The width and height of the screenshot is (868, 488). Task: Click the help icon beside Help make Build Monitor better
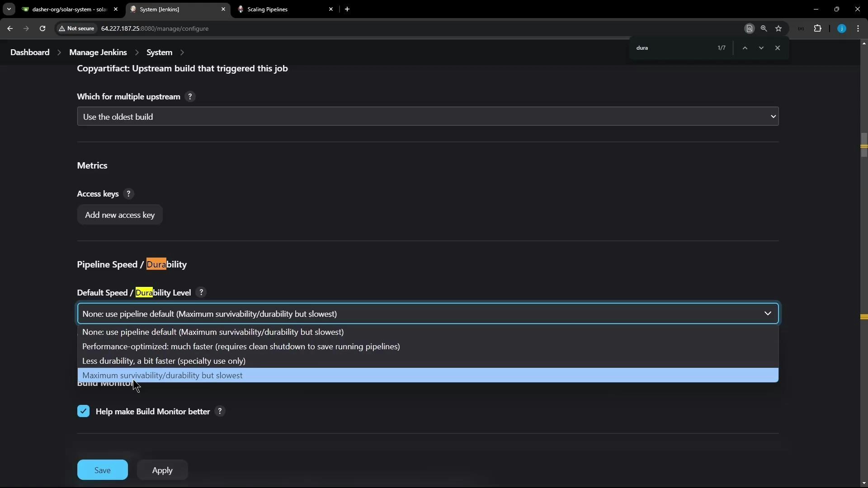click(x=220, y=411)
